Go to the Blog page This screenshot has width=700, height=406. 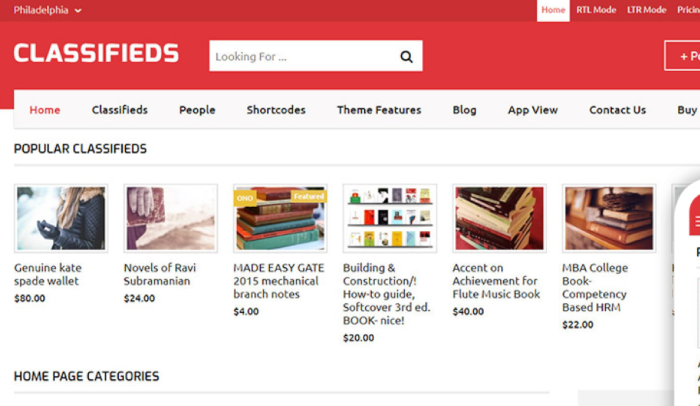tap(464, 110)
